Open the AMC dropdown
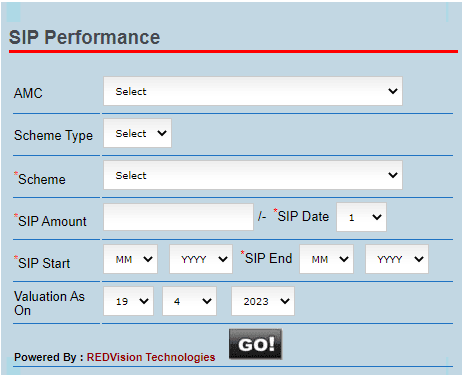Viewport: 462px width, 375px height. (x=253, y=91)
